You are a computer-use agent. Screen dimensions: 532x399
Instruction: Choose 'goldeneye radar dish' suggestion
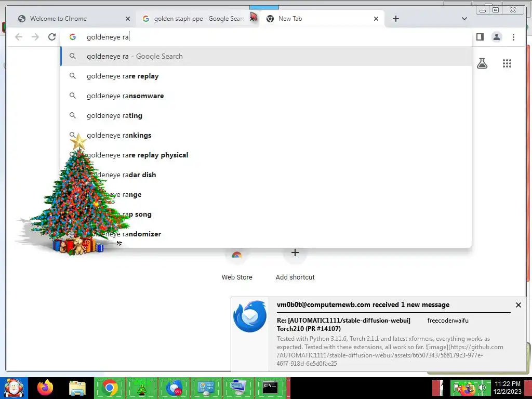[x=266, y=175]
